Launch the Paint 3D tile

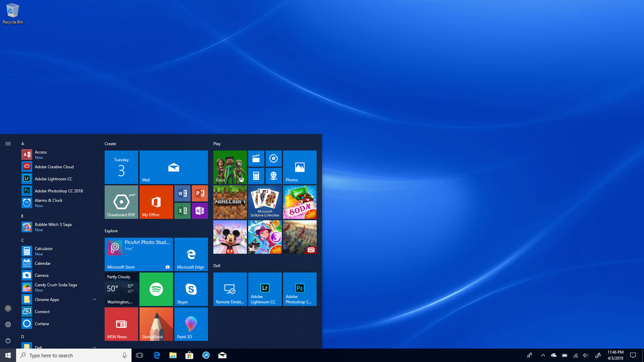pos(191,324)
